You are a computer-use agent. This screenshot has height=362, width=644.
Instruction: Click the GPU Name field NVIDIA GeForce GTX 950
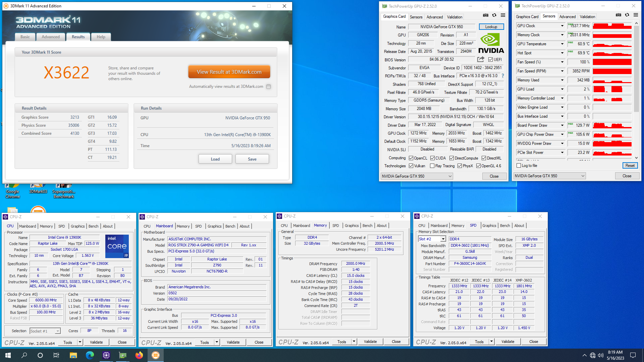click(x=441, y=27)
